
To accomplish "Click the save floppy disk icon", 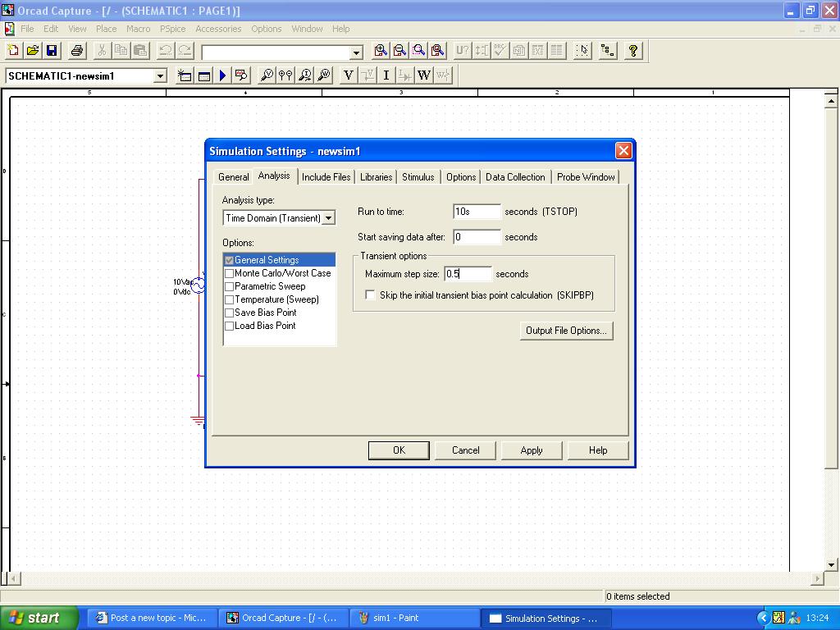I will coord(52,50).
